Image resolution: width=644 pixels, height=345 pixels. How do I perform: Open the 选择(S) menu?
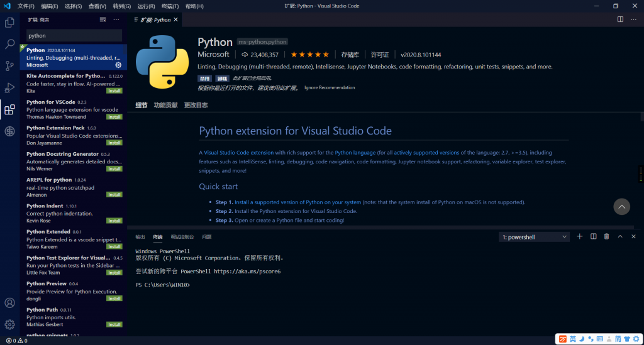coord(73,6)
